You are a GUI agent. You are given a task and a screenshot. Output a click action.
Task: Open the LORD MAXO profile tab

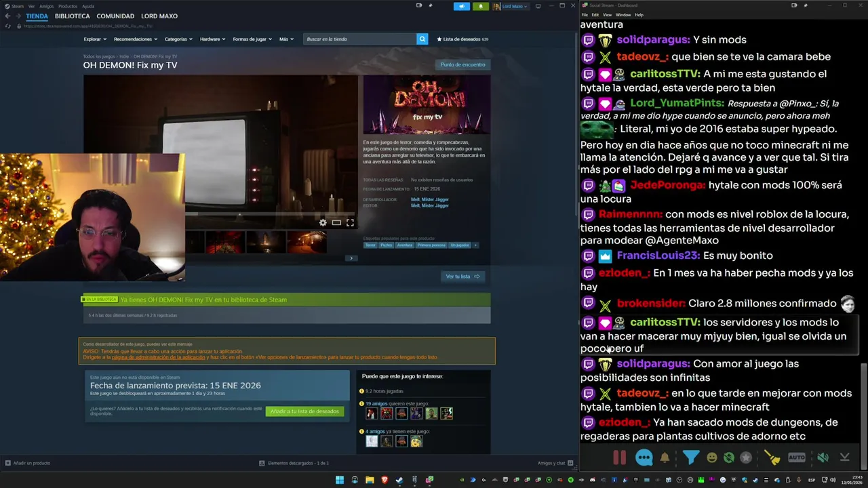[x=159, y=16]
